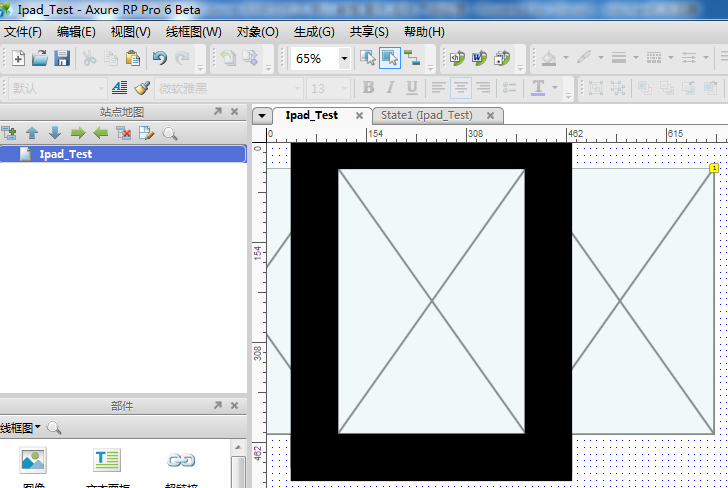
Task: Toggle italic formatting
Action: (x=390, y=87)
